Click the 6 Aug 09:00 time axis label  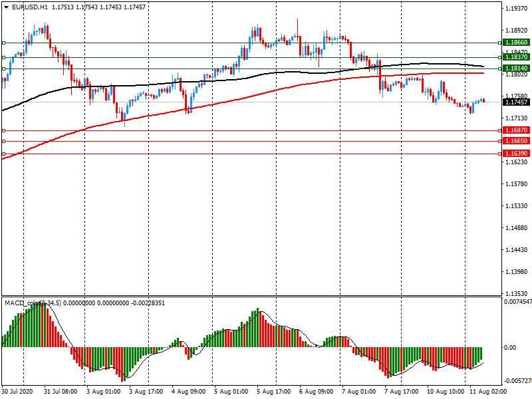(317, 392)
